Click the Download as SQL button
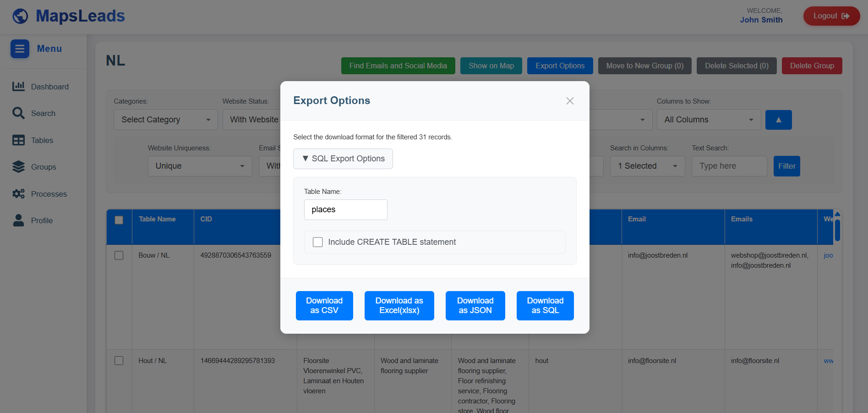The height and width of the screenshot is (413, 868). coord(545,306)
